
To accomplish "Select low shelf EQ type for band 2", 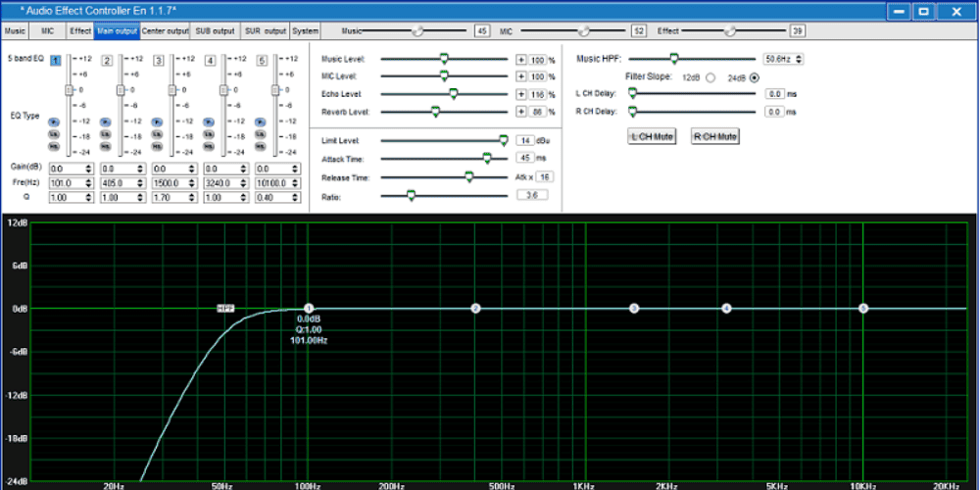I will (106, 134).
